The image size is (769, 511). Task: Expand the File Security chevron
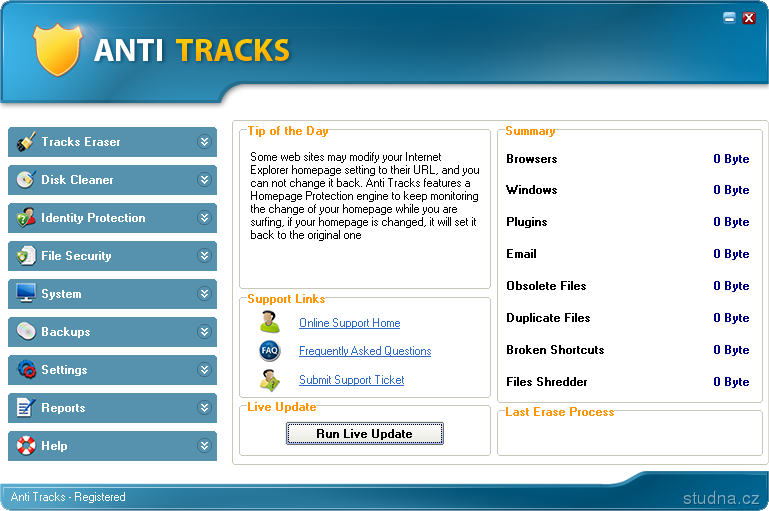point(204,256)
